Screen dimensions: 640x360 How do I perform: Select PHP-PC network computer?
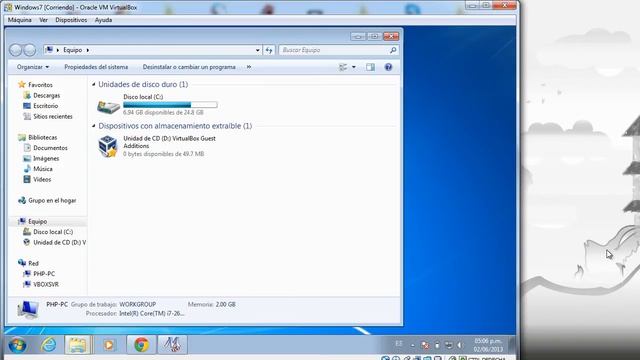pos(44,274)
